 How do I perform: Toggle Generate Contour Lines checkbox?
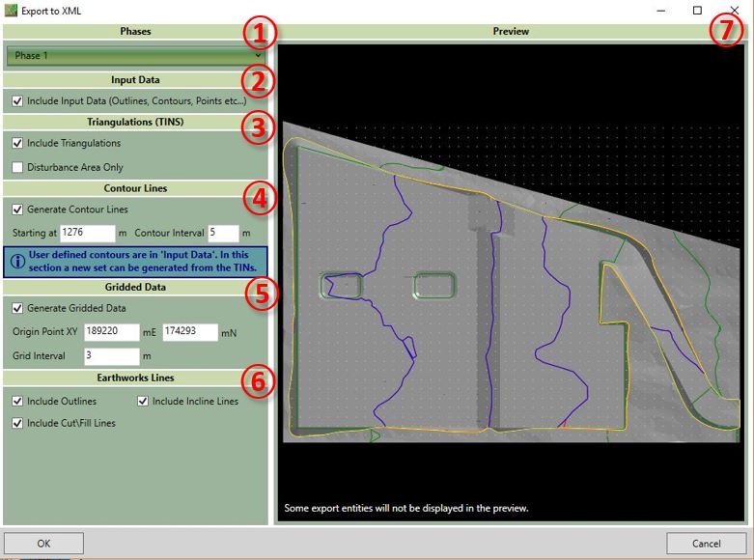(x=18, y=210)
